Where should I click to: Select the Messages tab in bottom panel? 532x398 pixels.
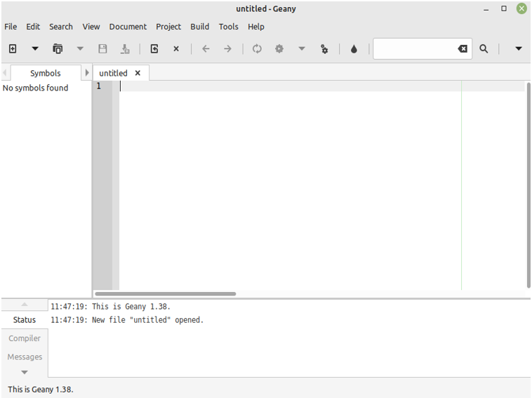coord(25,357)
